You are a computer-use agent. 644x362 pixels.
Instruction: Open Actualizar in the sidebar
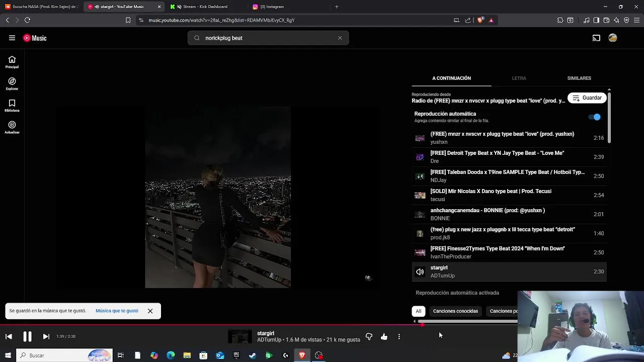point(12,128)
